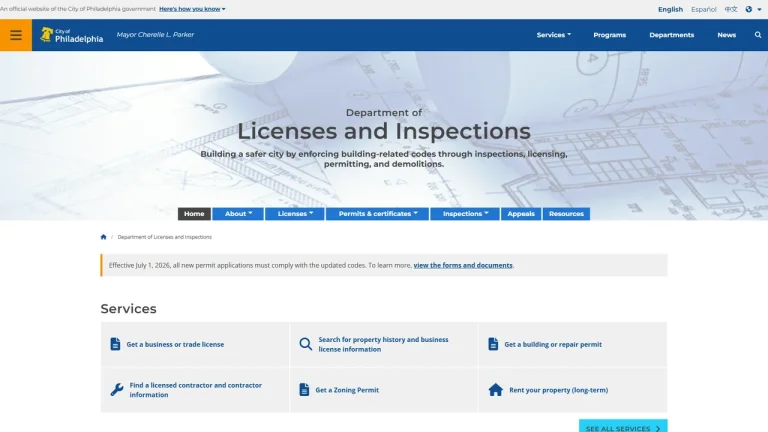Screen dimensions: 768x432
Task: Click the Zoning Permit document icon
Action: 304,390
